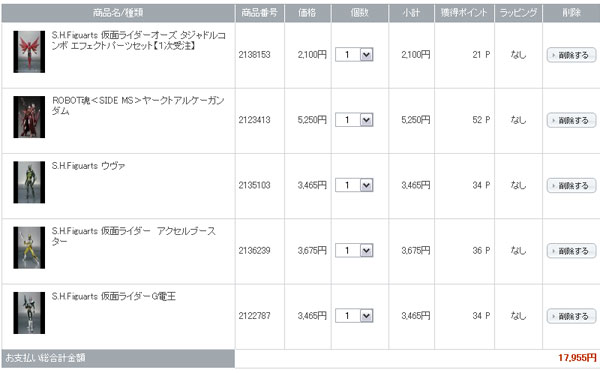The image size is (600, 373).
Task: Expand quantity selector for item 2122787
Action: click(x=354, y=316)
